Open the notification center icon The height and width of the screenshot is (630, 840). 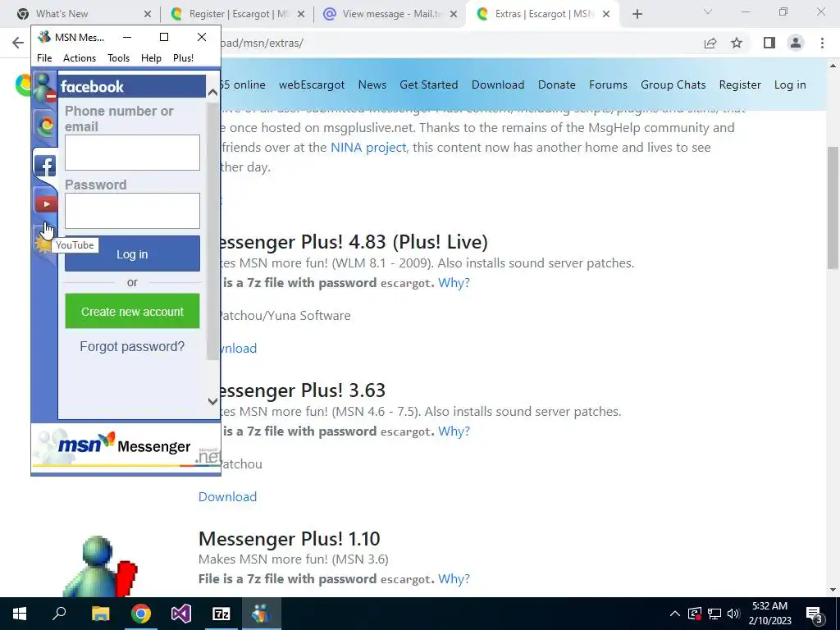(815, 614)
